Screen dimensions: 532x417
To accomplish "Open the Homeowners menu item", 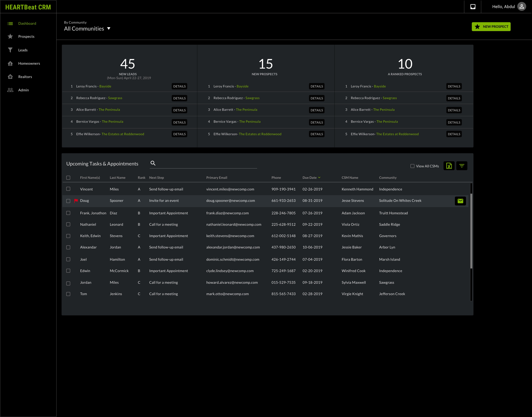I will coord(29,63).
